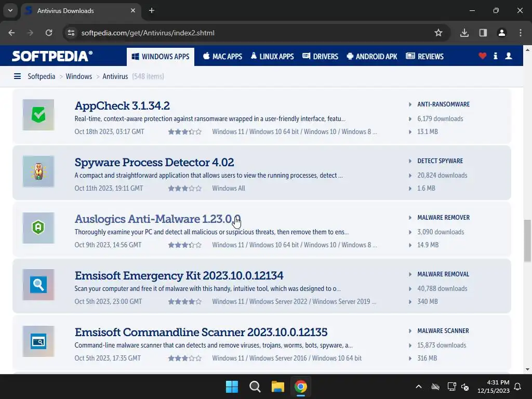Open File Explorer from the taskbar

[277, 387]
